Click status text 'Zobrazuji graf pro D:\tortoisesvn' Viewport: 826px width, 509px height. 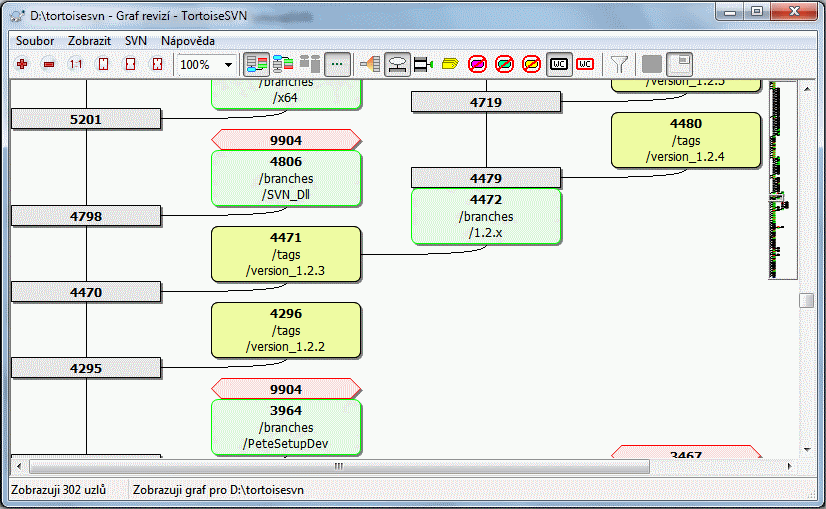(x=218, y=490)
